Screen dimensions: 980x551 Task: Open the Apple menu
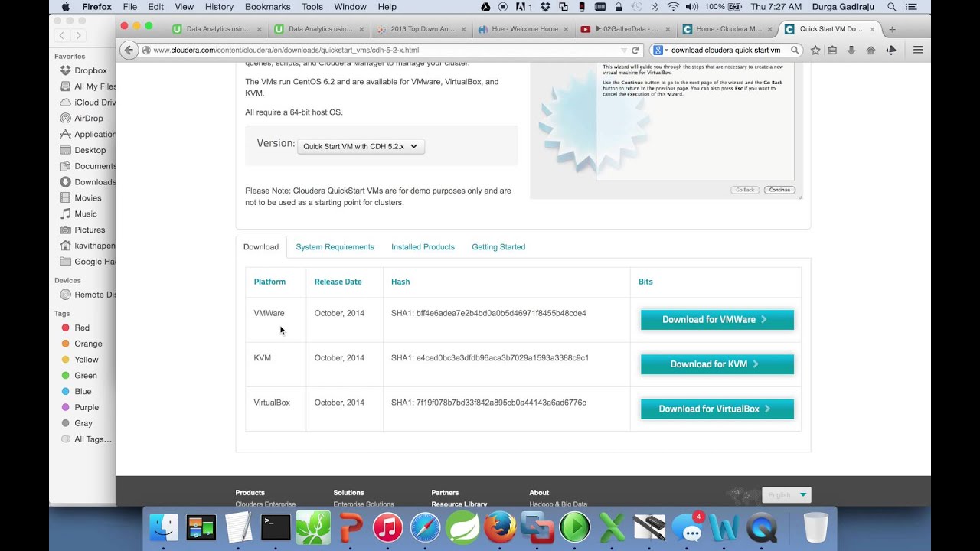64,7
